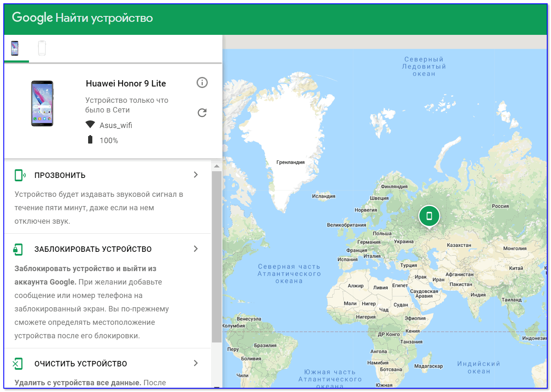551x392 pixels.
Task: Click the green device marker on map
Action: 429,216
